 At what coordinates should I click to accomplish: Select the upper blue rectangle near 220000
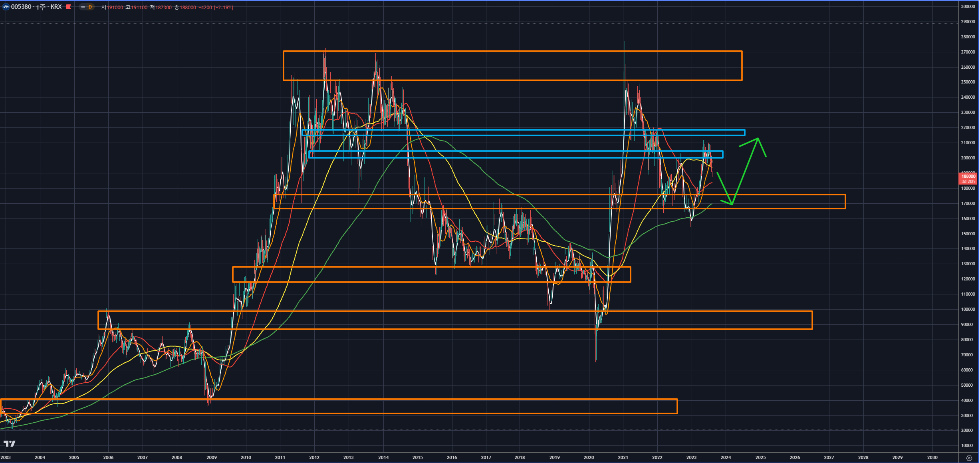(519, 130)
